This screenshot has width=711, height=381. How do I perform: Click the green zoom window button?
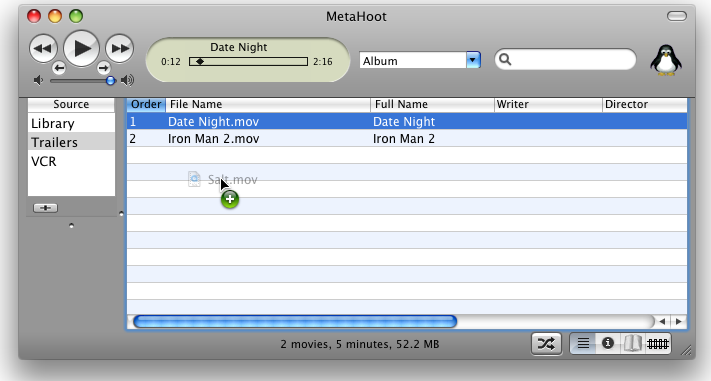(x=76, y=16)
